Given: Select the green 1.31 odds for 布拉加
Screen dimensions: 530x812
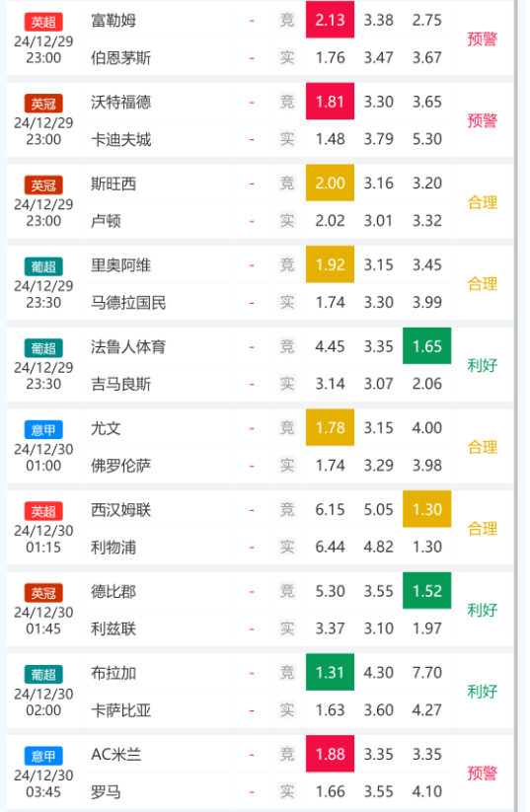Looking at the screenshot, I should tap(330, 672).
